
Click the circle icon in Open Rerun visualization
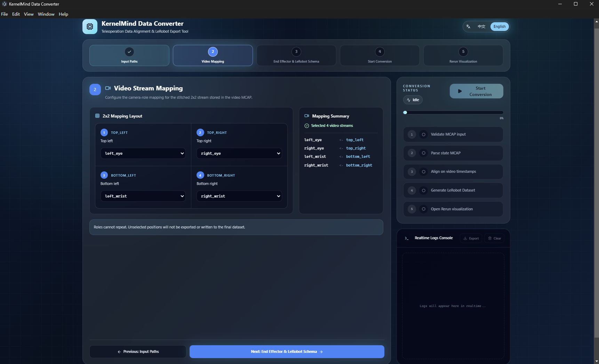click(x=424, y=209)
